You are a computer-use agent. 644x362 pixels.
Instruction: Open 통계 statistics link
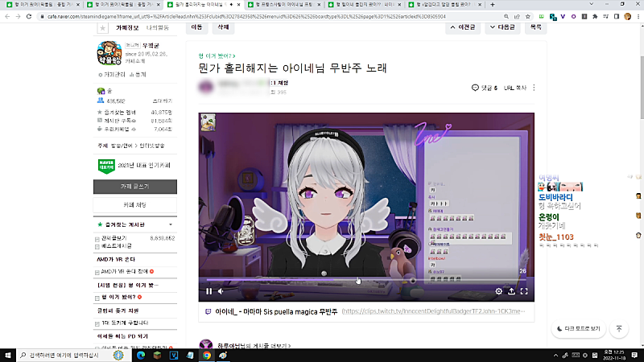pos(138,75)
